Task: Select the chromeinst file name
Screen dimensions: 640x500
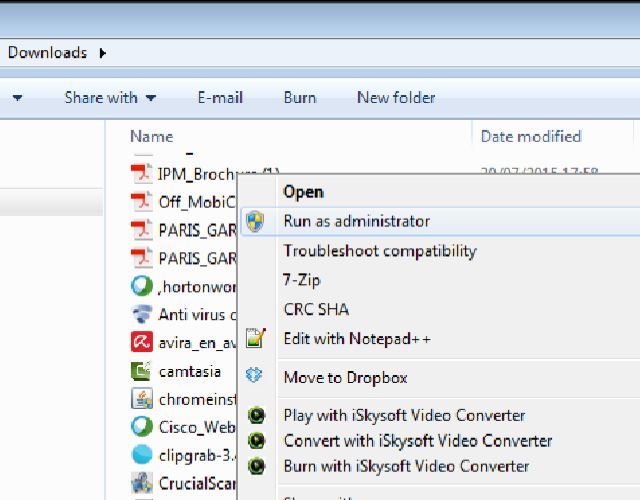Action: (x=197, y=400)
